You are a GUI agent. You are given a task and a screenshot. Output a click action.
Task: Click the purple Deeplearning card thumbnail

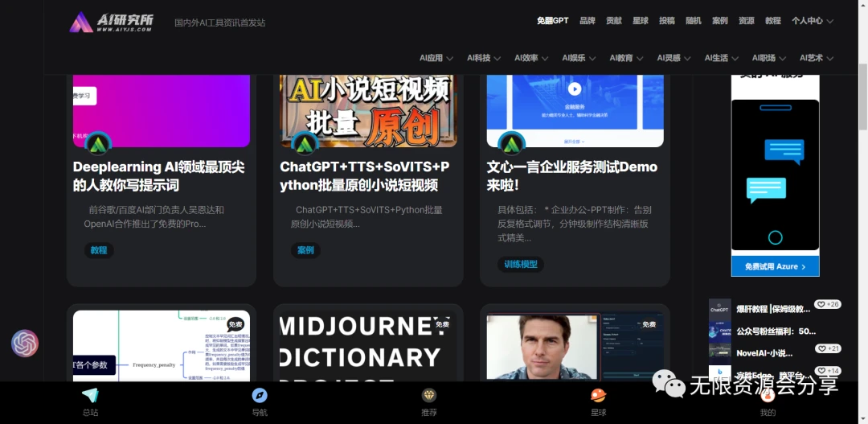162,111
